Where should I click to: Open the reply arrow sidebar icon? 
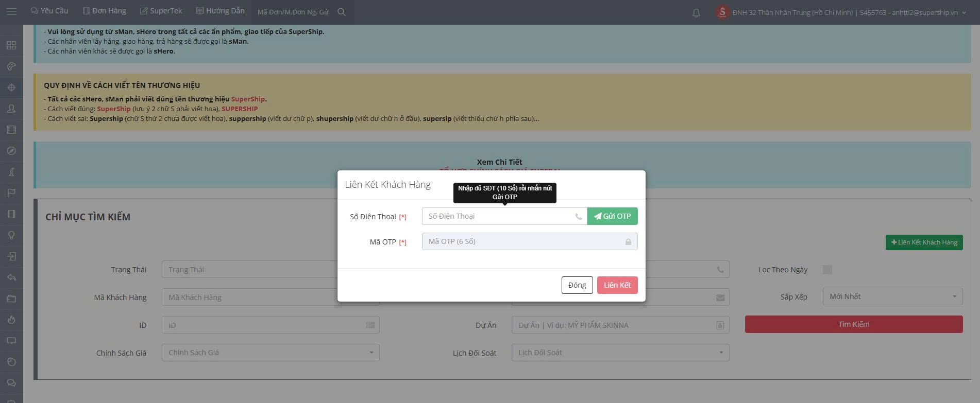[x=11, y=277]
